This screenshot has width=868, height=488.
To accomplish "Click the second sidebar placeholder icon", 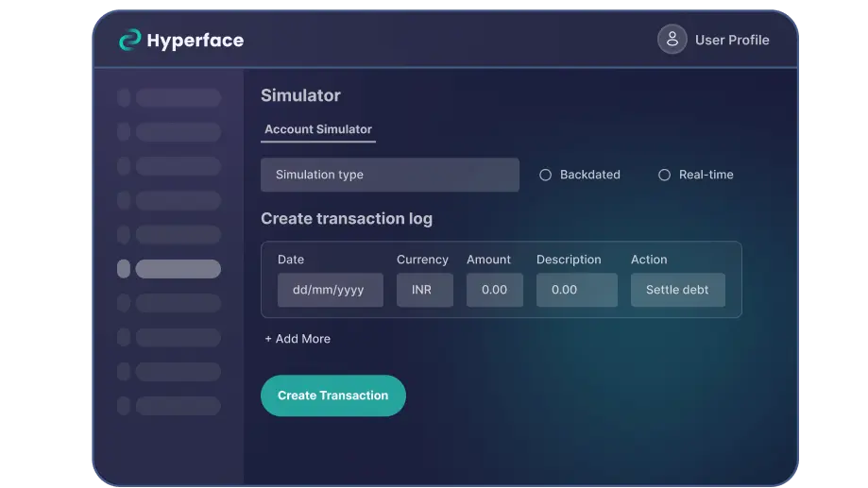I will (124, 132).
